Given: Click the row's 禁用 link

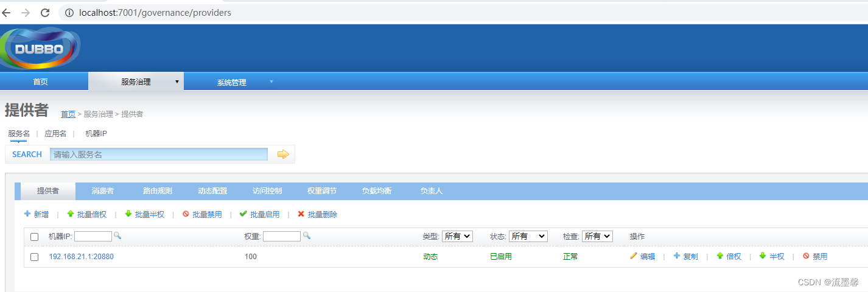Looking at the screenshot, I should pyautogui.click(x=820, y=257).
